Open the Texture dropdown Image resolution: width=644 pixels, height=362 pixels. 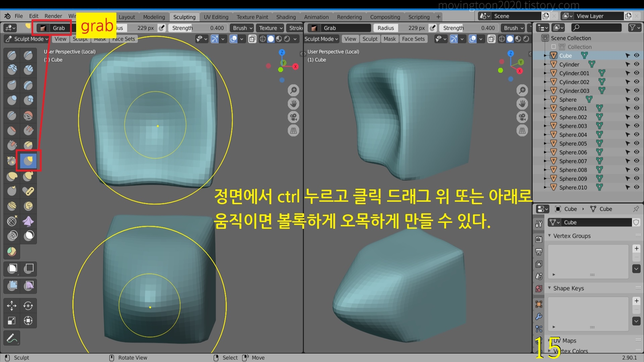(270, 28)
